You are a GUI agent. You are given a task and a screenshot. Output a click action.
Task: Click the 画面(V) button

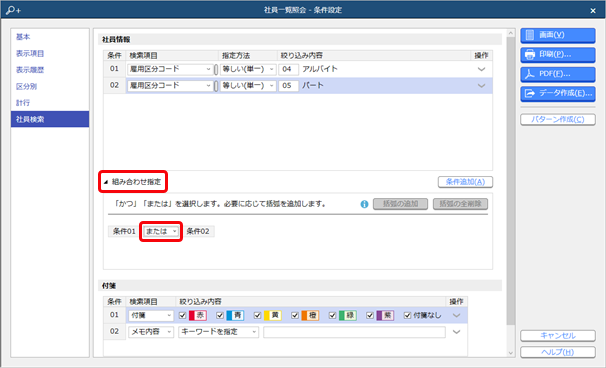click(x=558, y=35)
